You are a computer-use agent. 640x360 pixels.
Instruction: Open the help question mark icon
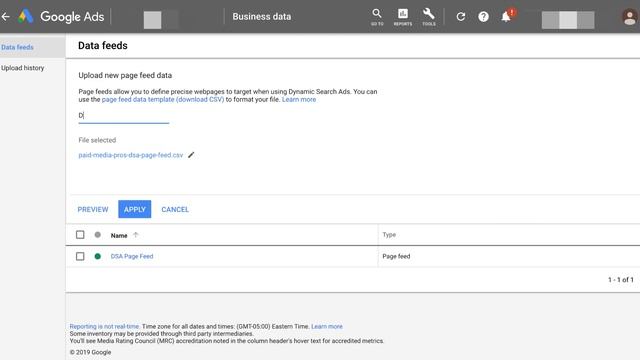point(483,17)
